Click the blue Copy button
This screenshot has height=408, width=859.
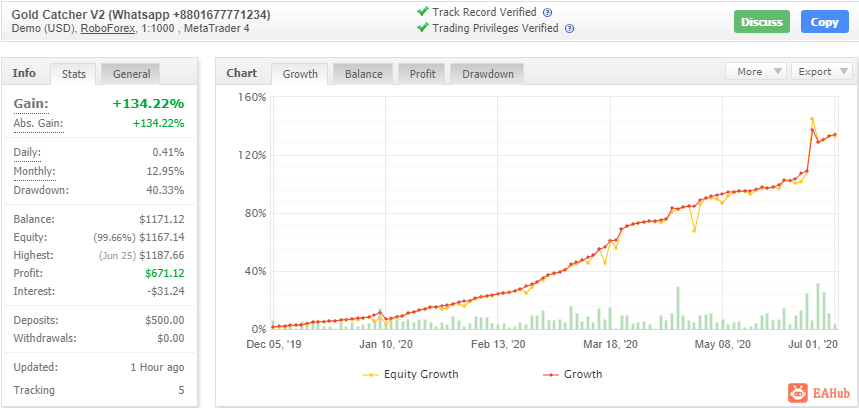pyautogui.click(x=824, y=22)
